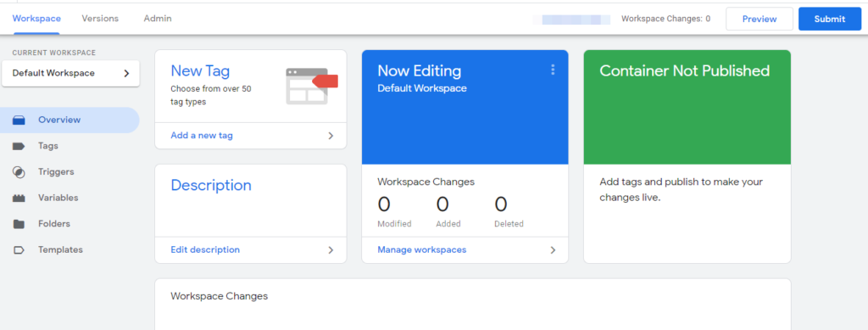
Task: Click the Add a new tag link
Action: tap(202, 136)
